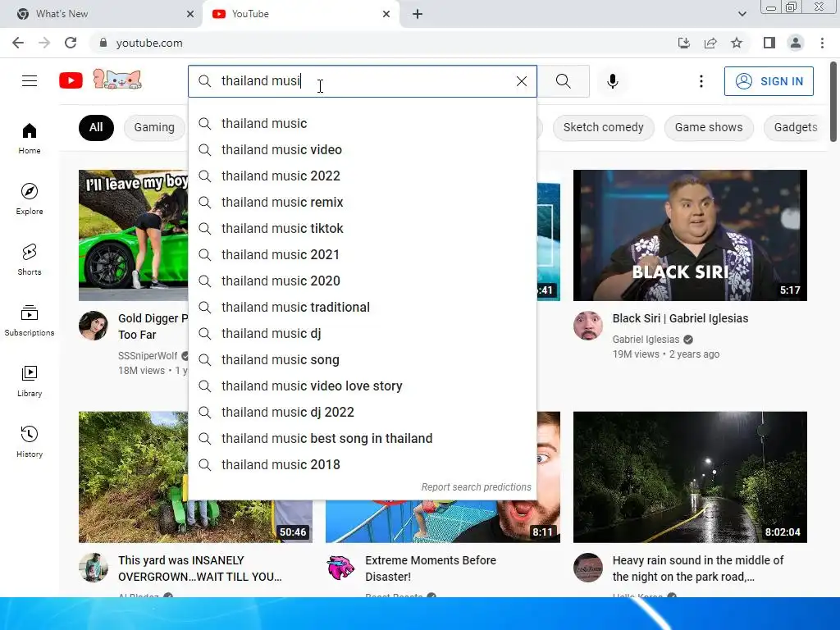Select suggestion 'thailand music video love story'
The height and width of the screenshot is (630, 840).
coord(363,386)
